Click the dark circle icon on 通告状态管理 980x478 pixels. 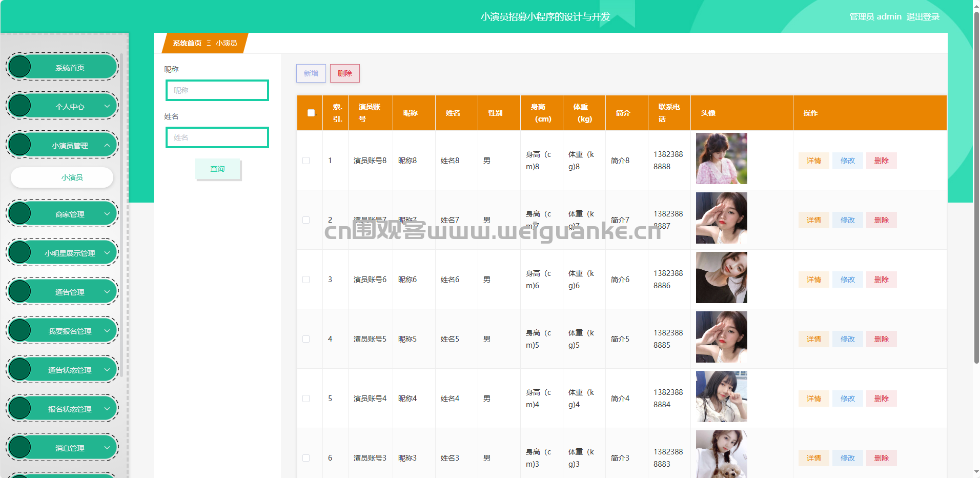[20, 369]
